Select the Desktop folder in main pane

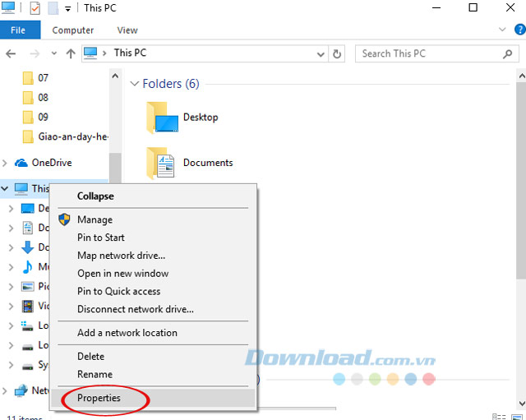tap(183, 118)
